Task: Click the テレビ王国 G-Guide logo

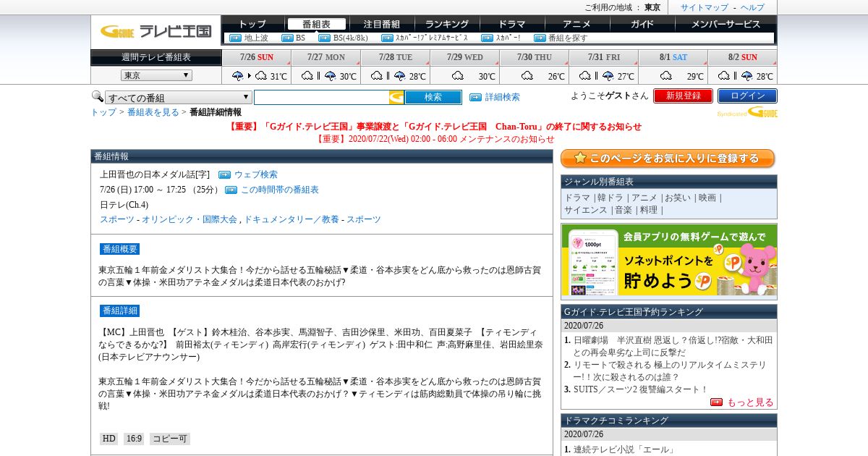Action: [x=156, y=31]
